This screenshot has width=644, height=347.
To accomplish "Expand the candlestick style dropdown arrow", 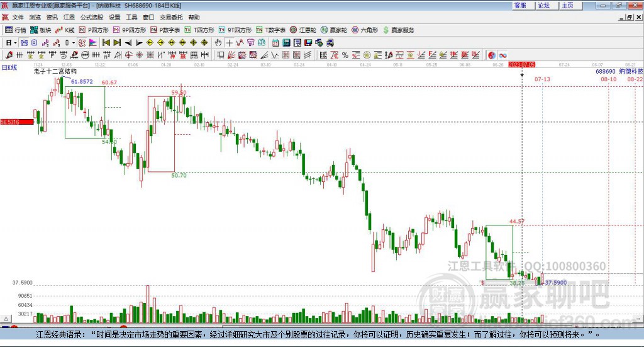I will 74,43.
